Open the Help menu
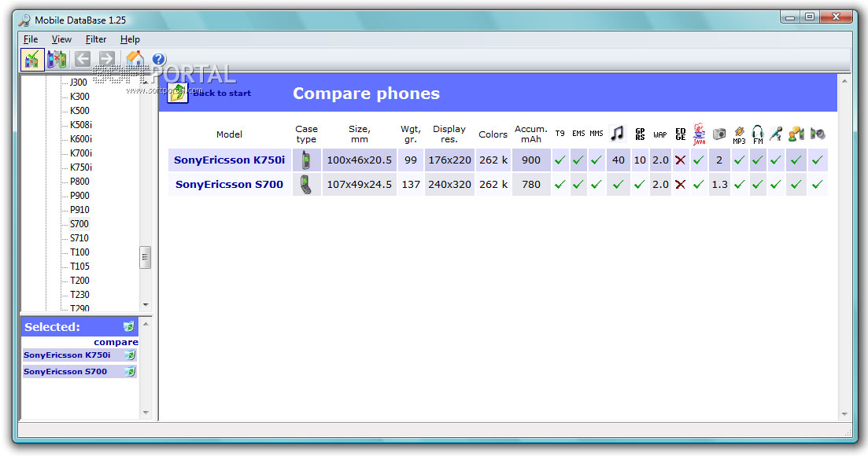The width and height of the screenshot is (868, 456). pos(130,39)
